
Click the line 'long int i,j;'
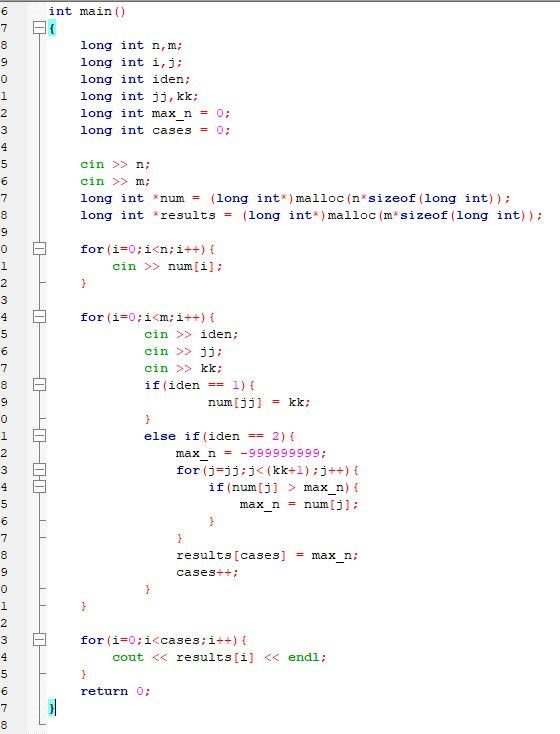click(x=131, y=62)
